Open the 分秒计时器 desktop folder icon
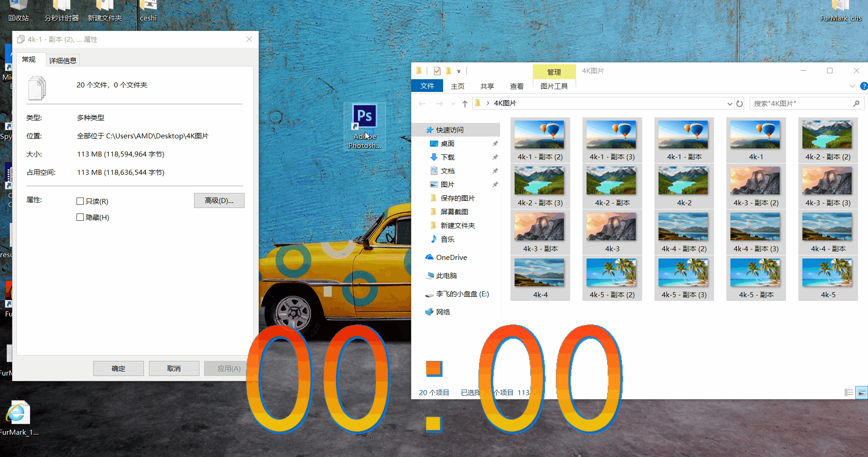The image size is (868, 457). coord(61,11)
